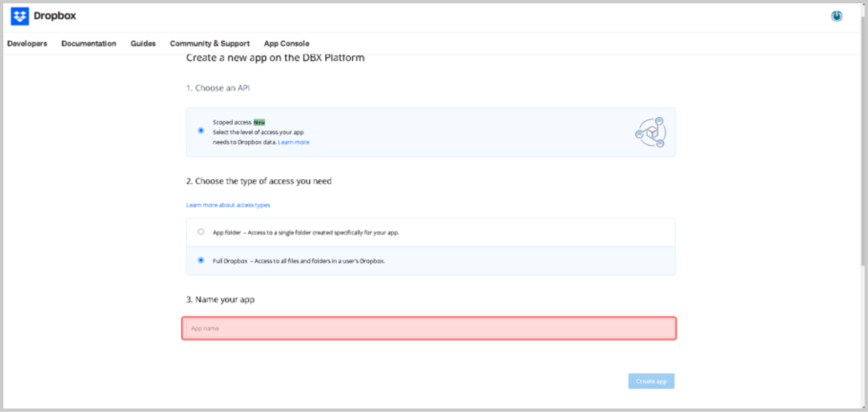Navigate to the App Console

click(x=287, y=43)
